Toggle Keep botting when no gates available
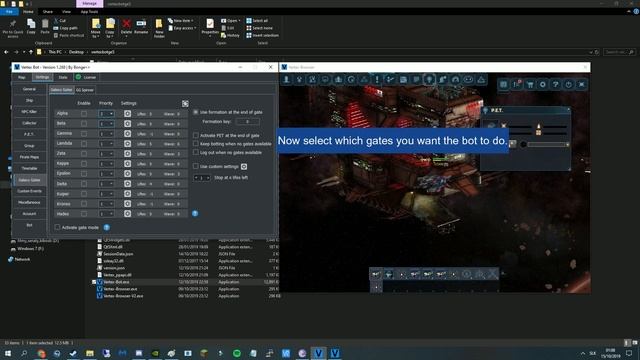Viewport: 640px width, 360px height. 196,144
